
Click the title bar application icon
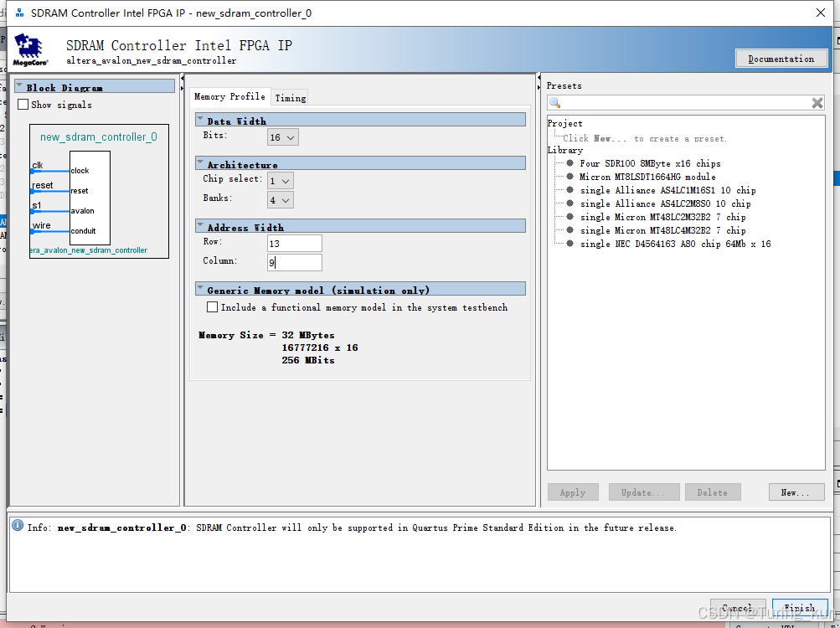click(20, 13)
